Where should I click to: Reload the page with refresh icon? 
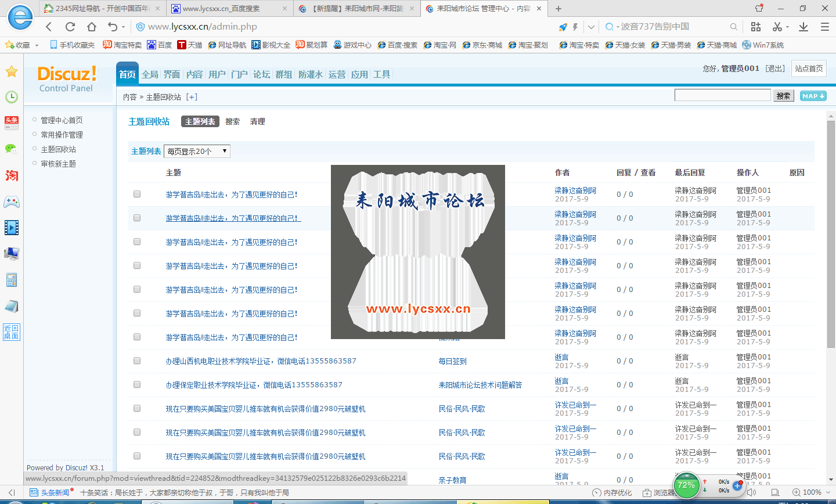point(70,27)
